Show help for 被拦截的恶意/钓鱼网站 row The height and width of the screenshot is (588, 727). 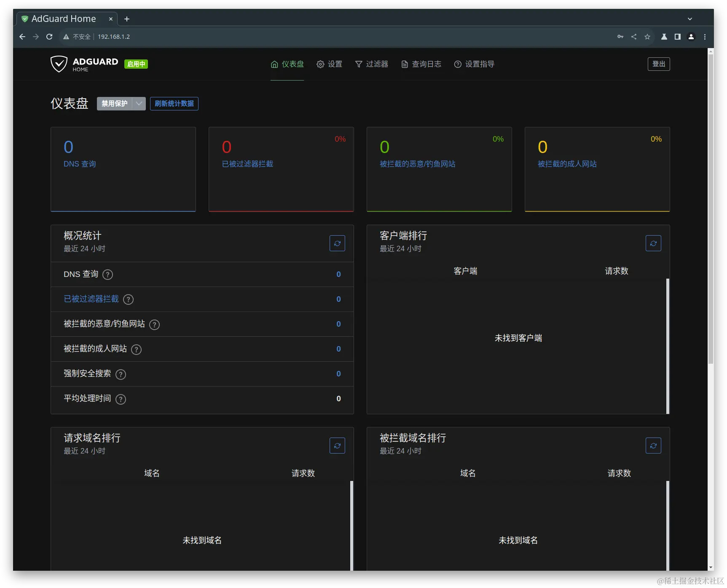[155, 325]
